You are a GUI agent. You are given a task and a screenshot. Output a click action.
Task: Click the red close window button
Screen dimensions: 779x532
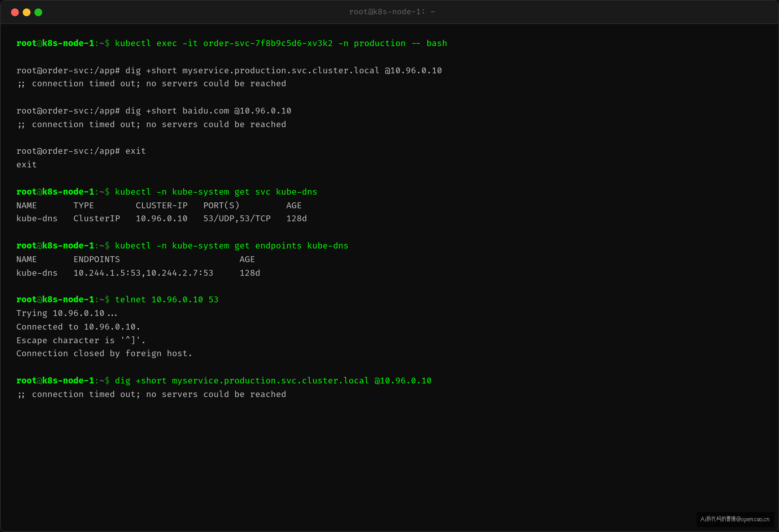coord(15,12)
